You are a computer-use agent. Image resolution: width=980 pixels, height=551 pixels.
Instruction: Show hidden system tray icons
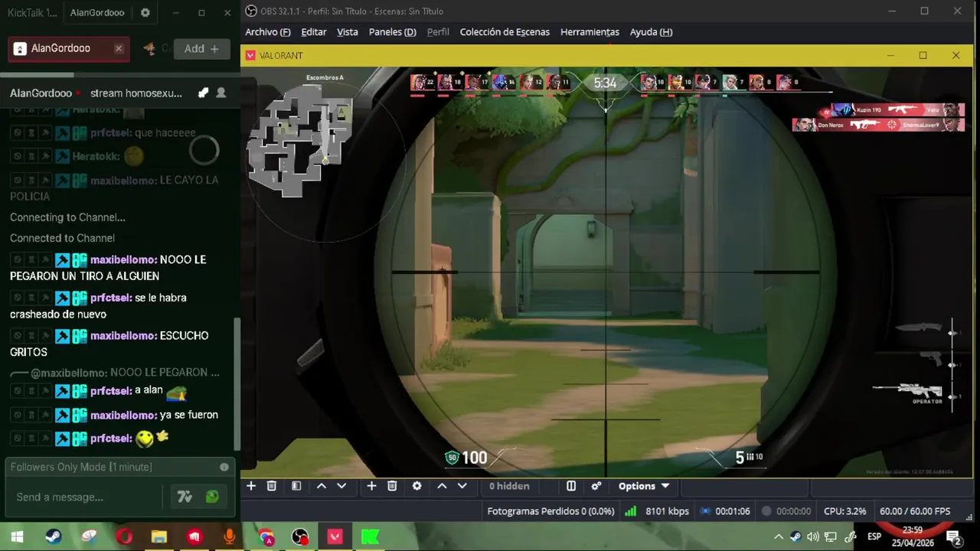click(x=779, y=537)
